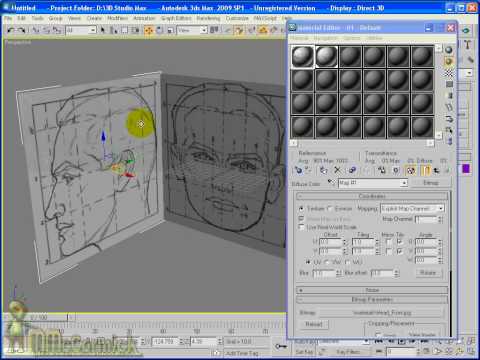Viewport: 480px width, 360px height.
Task: Click the 0 / 100 time slider
Action: tap(39, 317)
